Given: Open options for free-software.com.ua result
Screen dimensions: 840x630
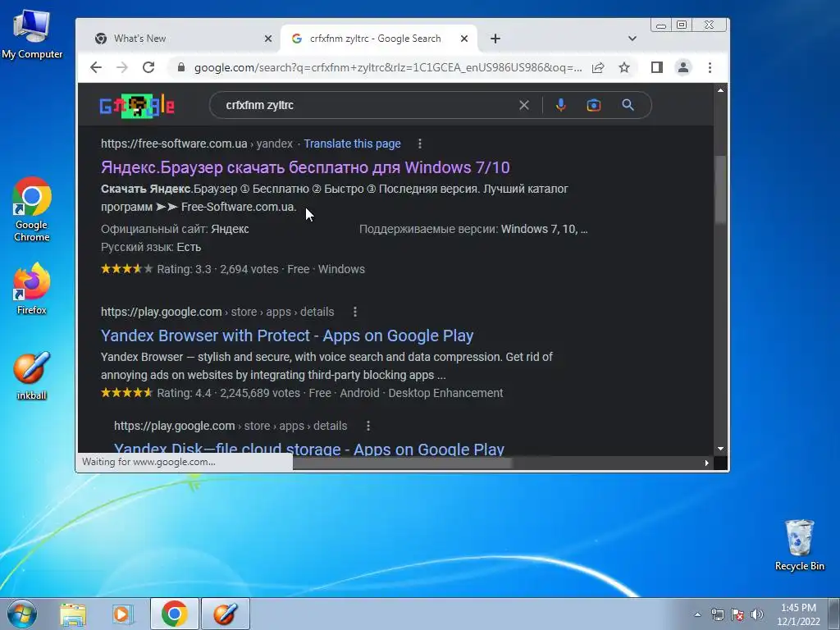Looking at the screenshot, I should click(x=420, y=144).
